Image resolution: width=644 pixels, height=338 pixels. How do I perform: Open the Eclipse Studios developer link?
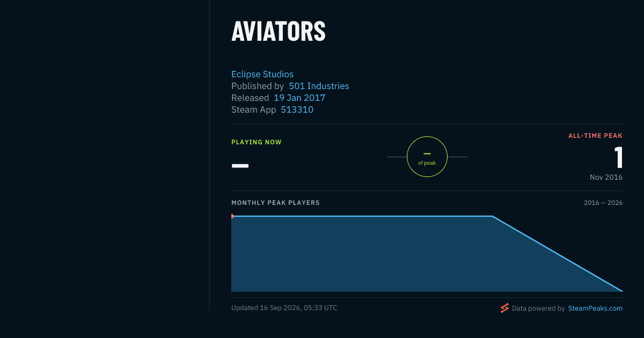pyautogui.click(x=262, y=74)
